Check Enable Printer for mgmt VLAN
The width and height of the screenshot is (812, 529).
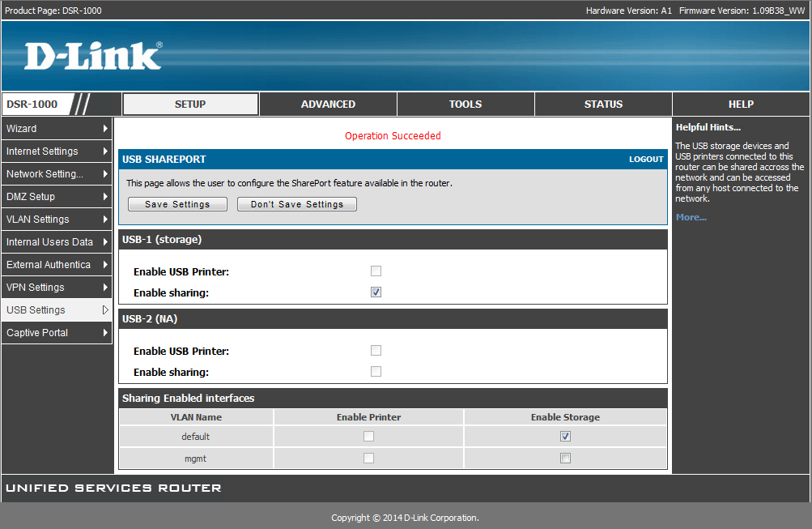coord(368,458)
